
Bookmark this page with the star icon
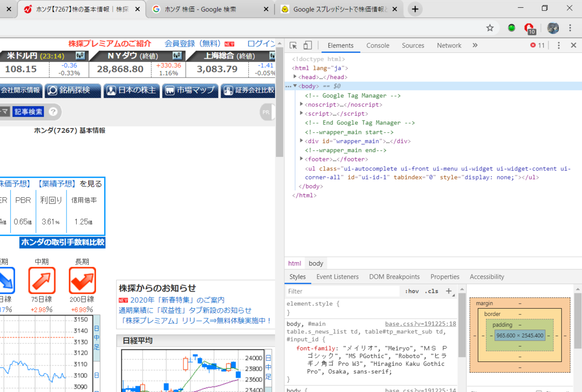click(490, 28)
